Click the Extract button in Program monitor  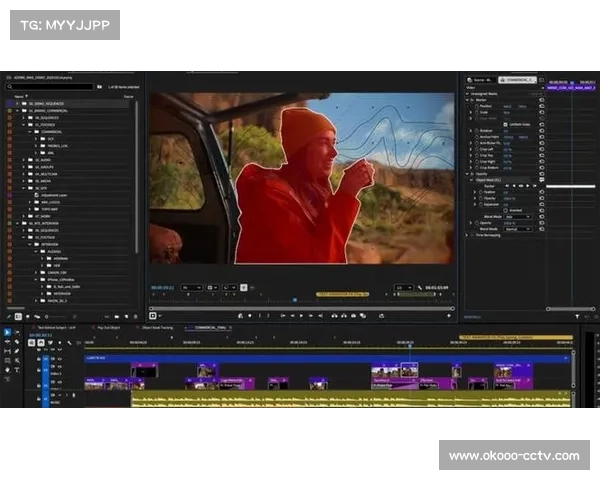[x=344, y=316]
